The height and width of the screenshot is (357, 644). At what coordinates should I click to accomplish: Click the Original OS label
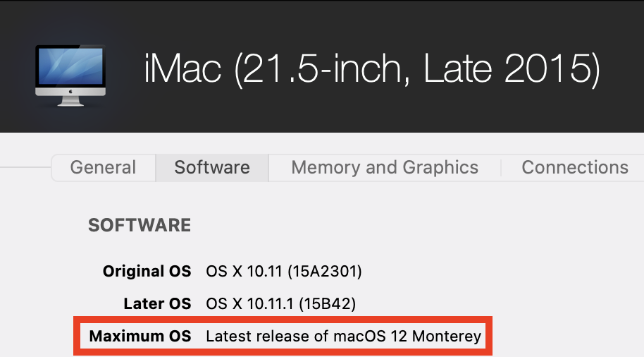[147, 271]
